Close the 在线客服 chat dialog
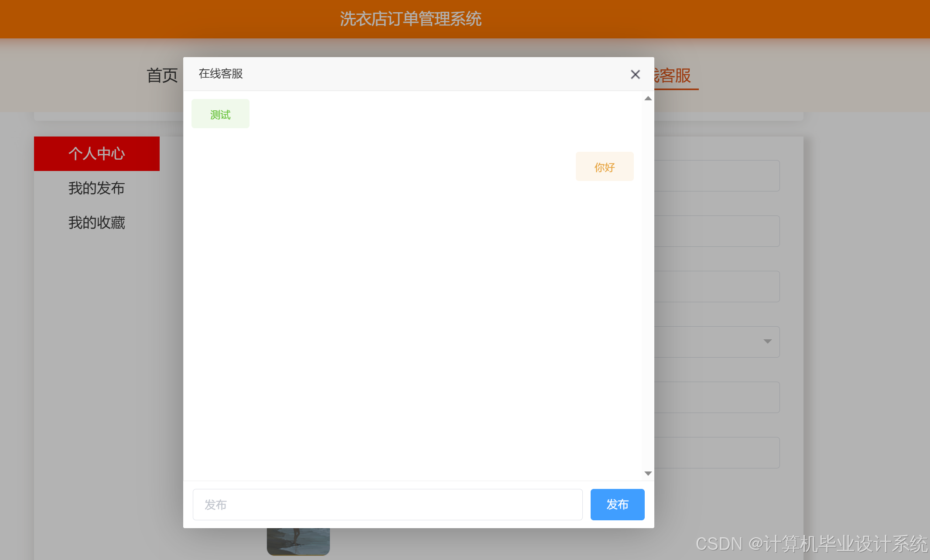The height and width of the screenshot is (560, 930). click(635, 75)
